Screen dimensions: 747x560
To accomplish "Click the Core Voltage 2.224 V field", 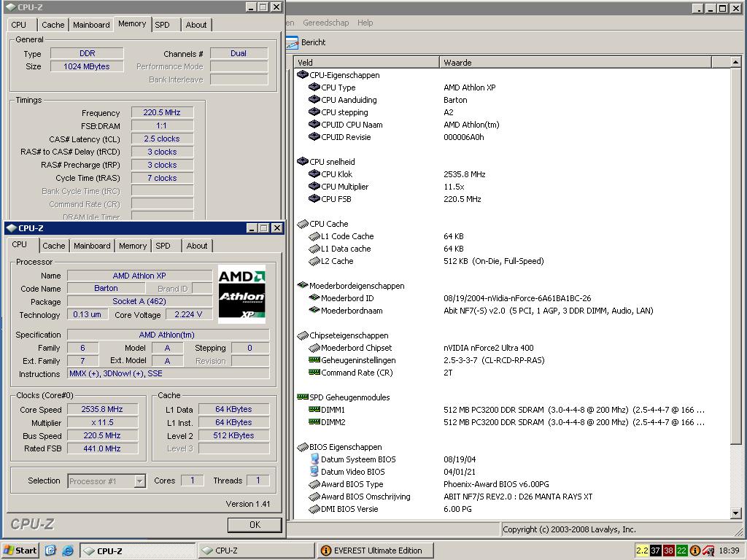I will 189,315.
